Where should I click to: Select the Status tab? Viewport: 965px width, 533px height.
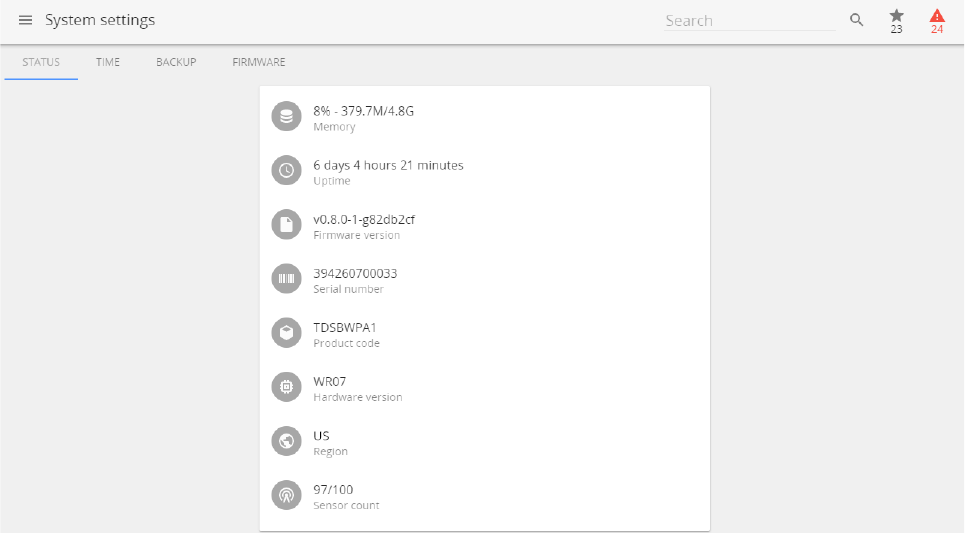41,62
